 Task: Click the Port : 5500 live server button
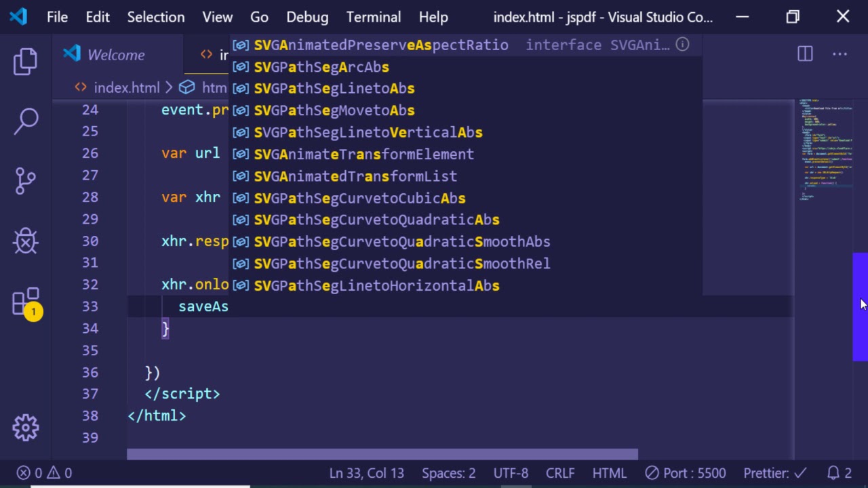click(x=685, y=473)
